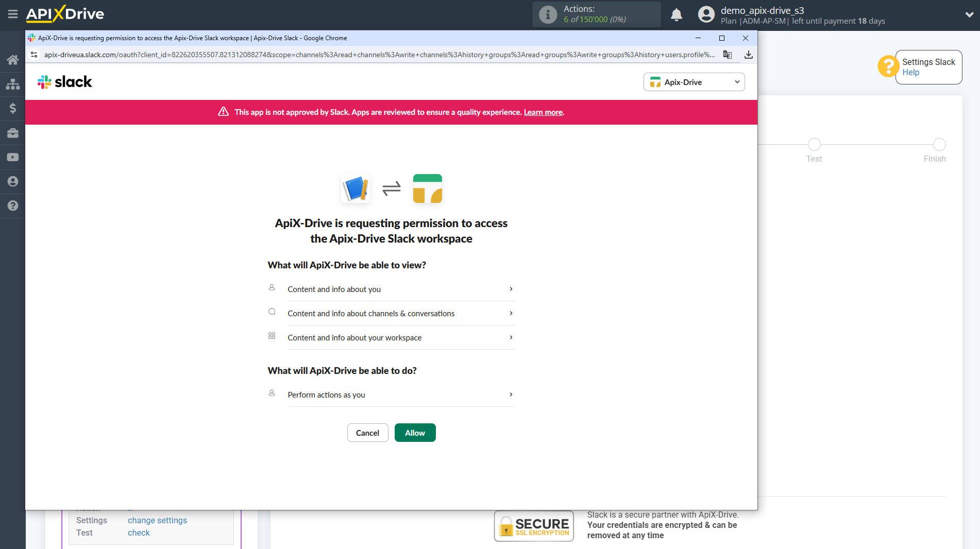Click the exchange arrows icon
This screenshot has height=549, width=980.
click(392, 188)
